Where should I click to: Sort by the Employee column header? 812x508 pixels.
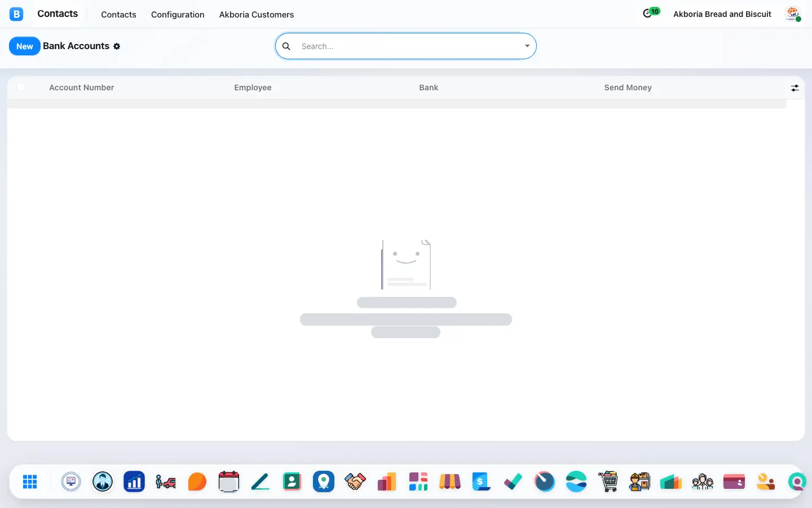[x=253, y=87]
